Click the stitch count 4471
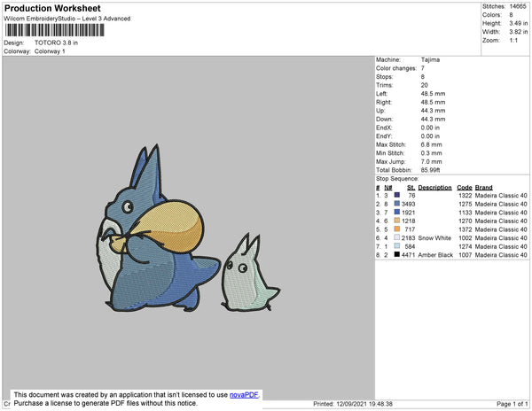 pos(408,255)
